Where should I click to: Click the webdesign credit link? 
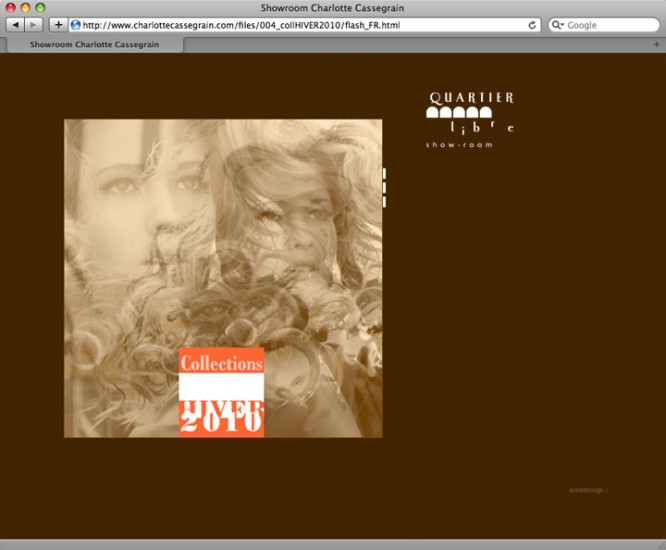coord(588,490)
